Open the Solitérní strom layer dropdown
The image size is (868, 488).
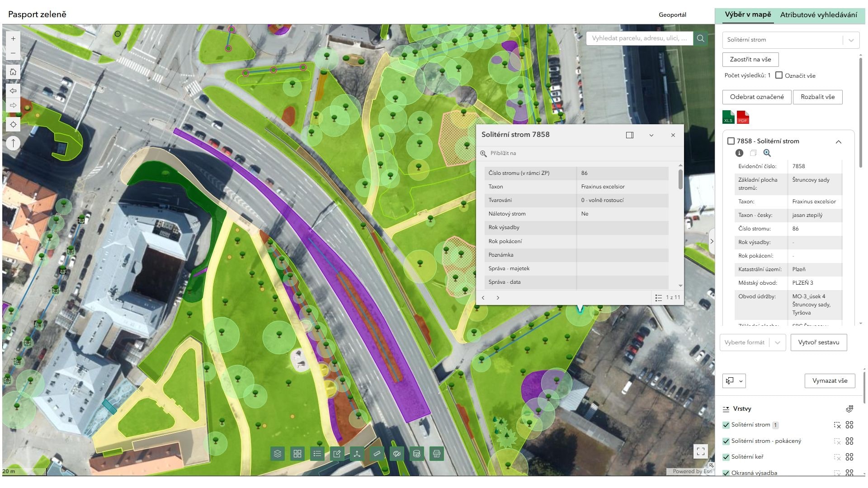tap(791, 40)
